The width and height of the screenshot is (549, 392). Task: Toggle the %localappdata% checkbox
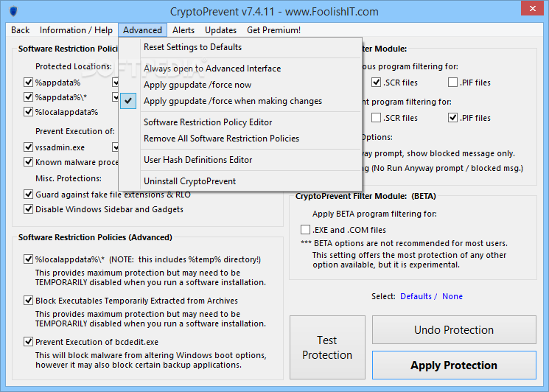[28, 112]
